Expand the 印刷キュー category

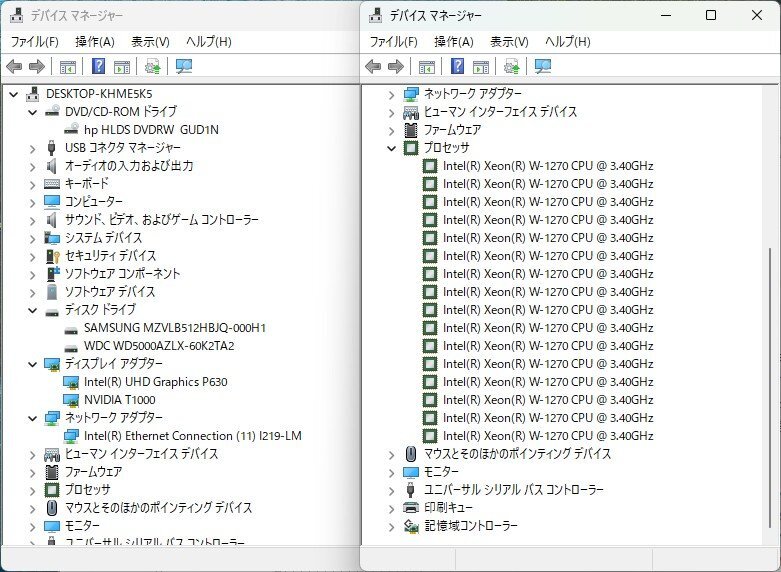391,508
